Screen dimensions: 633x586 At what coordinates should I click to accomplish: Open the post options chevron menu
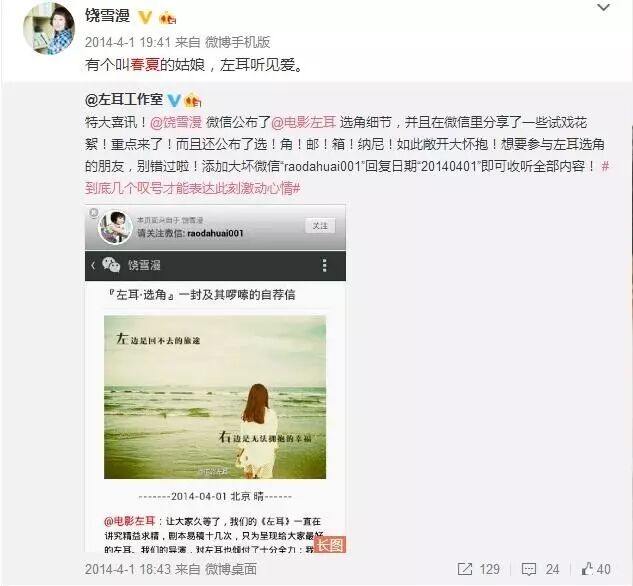click(x=603, y=7)
